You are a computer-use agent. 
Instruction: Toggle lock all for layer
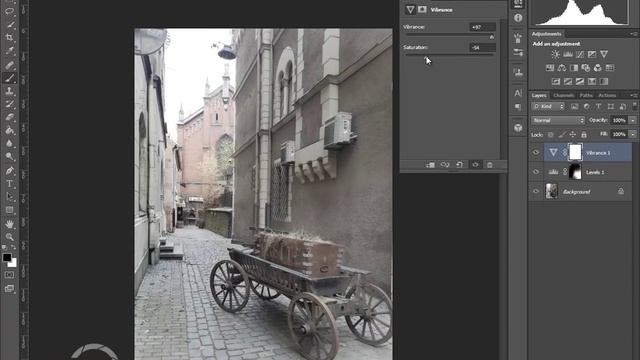click(584, 134)
